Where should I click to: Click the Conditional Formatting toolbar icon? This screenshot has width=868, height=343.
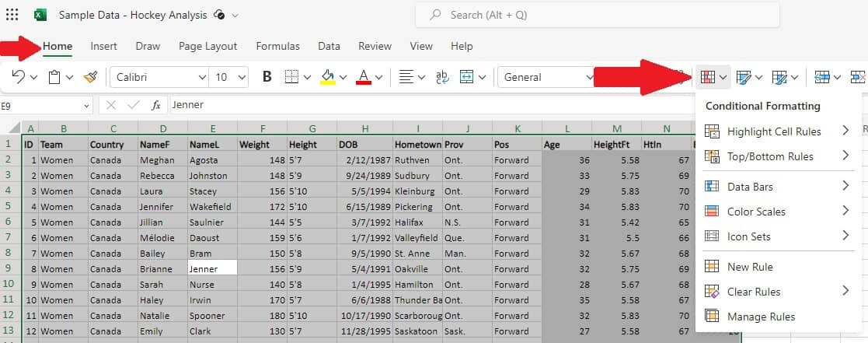[708, 77]
